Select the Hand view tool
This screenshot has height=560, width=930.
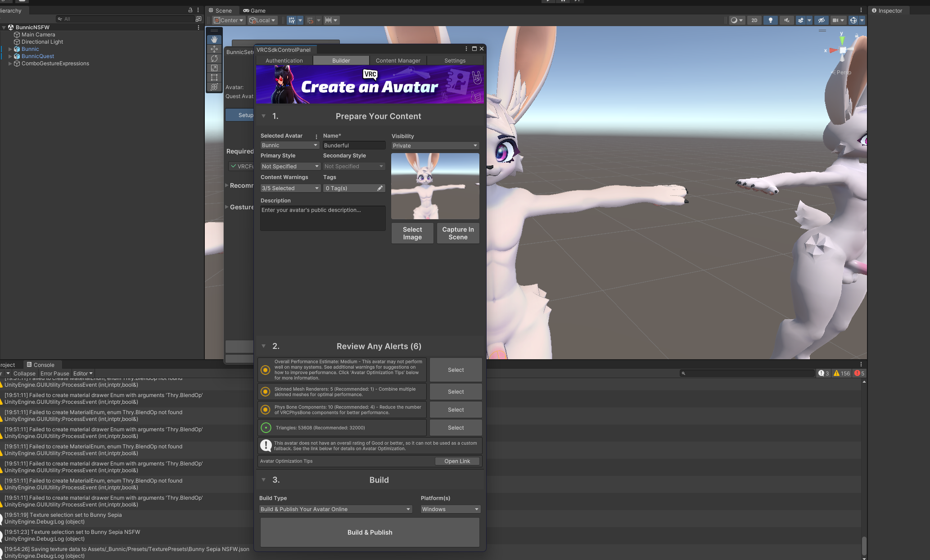click(214, 40)
